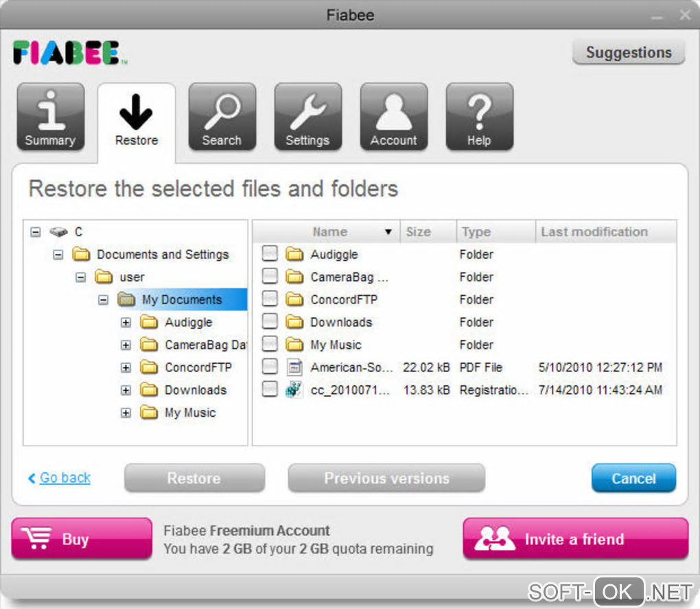700x609 pixels.
Task: Collapse the user folder node
Action: (x=80, y=277)
